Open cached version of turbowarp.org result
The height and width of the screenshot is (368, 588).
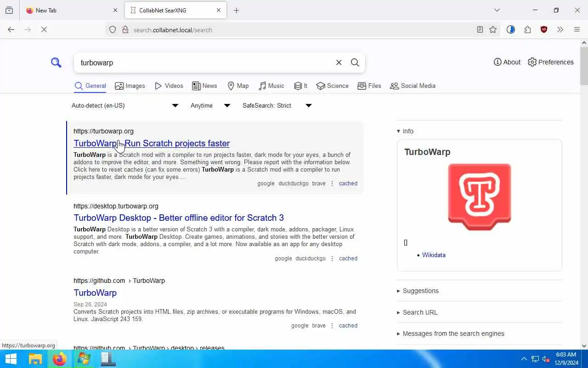point(348,184)
